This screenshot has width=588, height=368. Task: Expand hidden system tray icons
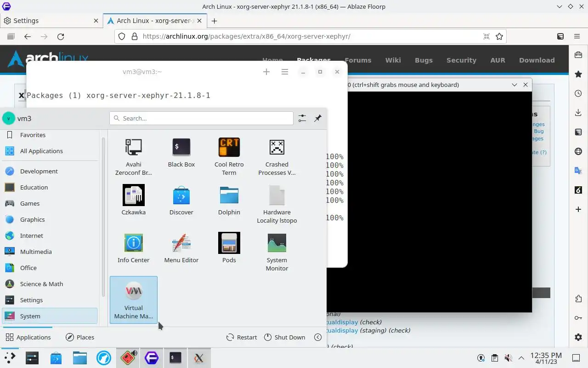521,357
